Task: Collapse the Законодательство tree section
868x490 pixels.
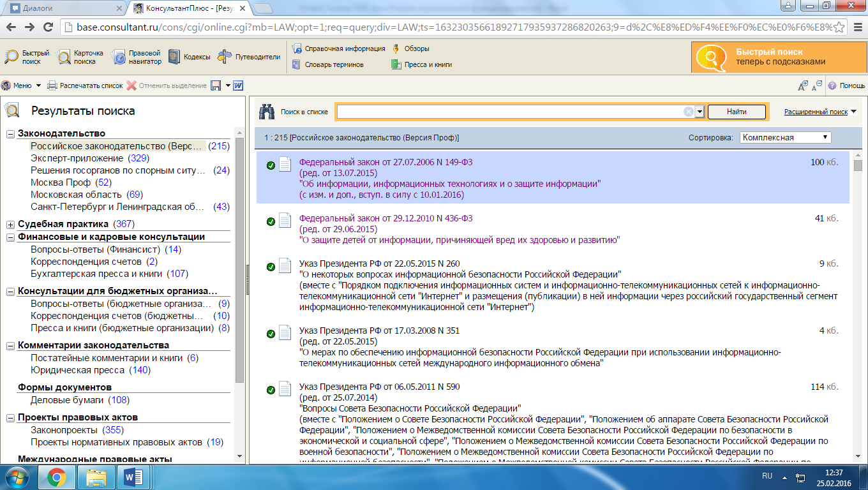Action: [11, 134]
